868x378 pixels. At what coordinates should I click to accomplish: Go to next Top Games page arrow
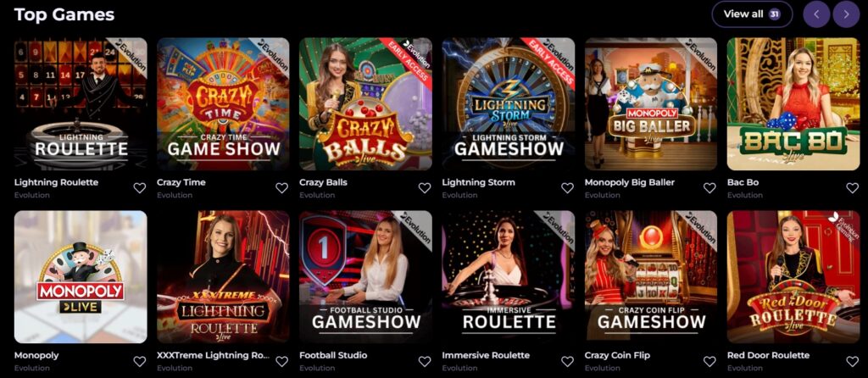click(x=846, y=14)
